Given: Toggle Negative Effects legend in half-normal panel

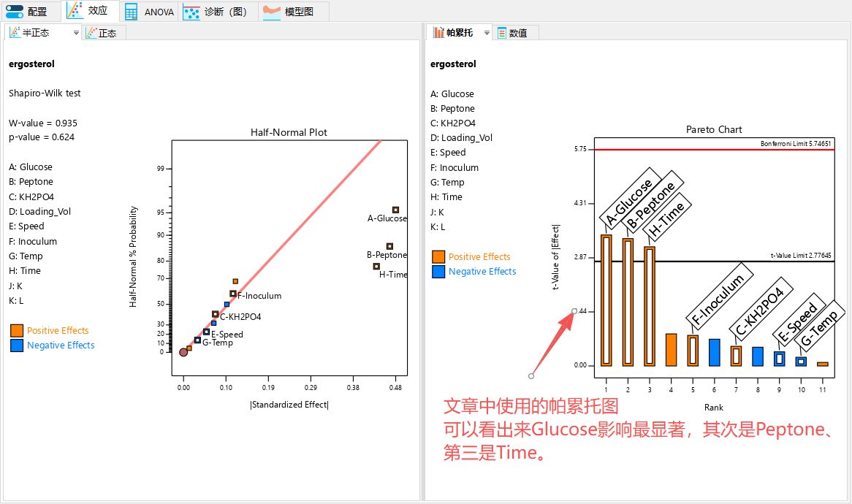Looking at the screenshot, I should [x=60, y=345].
